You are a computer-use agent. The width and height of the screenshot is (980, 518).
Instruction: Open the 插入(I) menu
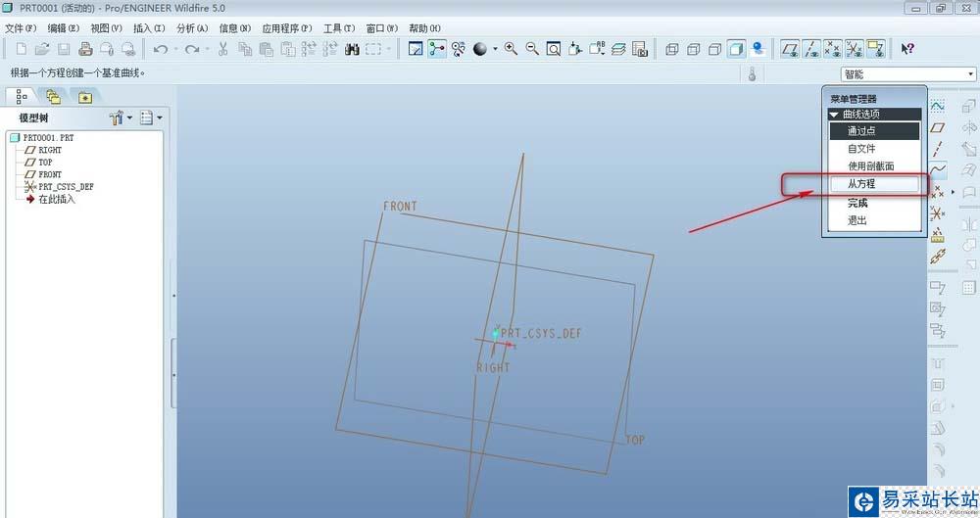pos(149,28)
